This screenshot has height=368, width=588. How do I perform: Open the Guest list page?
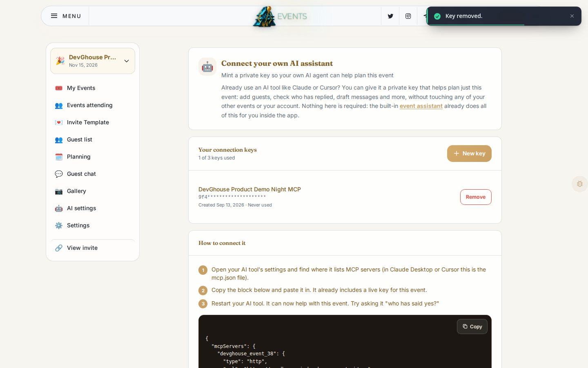(x=93, y=139)
